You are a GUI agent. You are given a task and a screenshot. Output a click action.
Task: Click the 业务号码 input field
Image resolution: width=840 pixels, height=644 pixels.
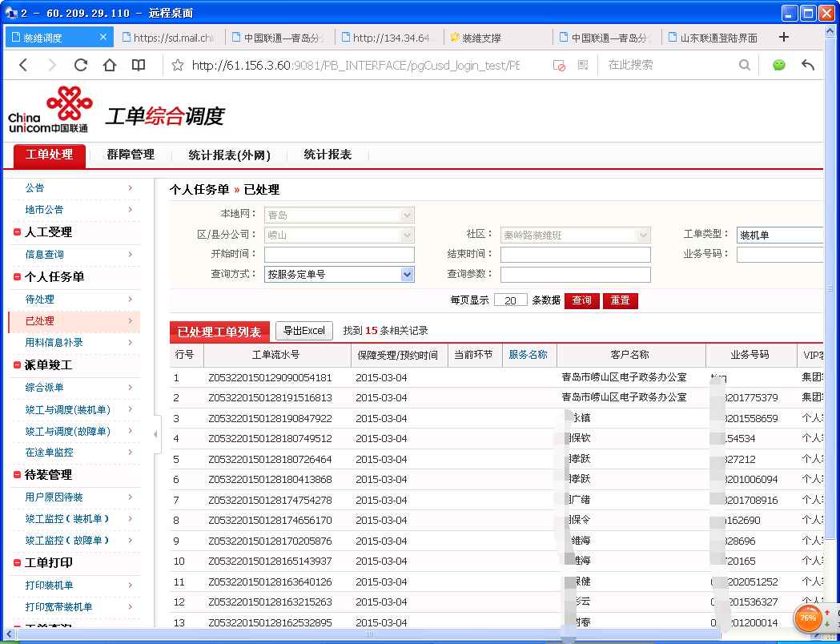click(779, 255)
